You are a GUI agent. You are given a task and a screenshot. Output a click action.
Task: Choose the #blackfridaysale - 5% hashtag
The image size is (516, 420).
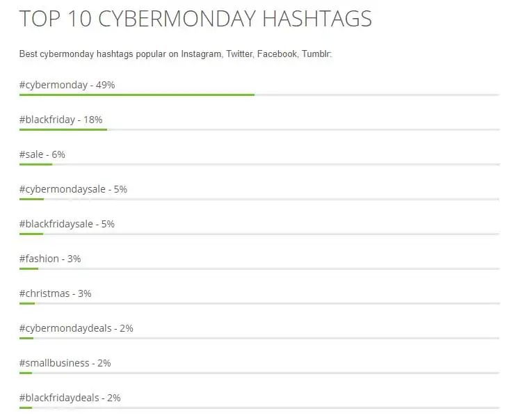67,224
